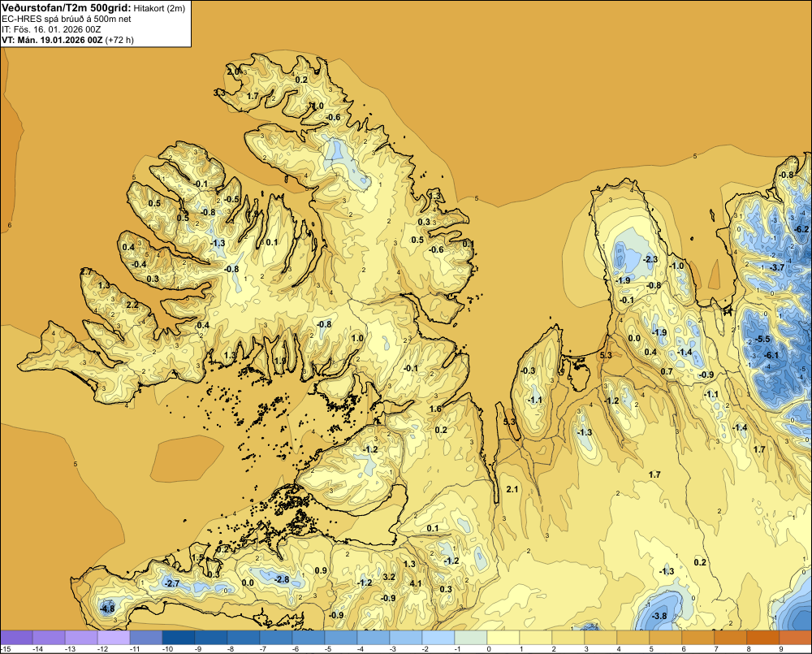The image size is (812, 654).
Task: Click the legend scale label -15
Action: tap(6, 649)
